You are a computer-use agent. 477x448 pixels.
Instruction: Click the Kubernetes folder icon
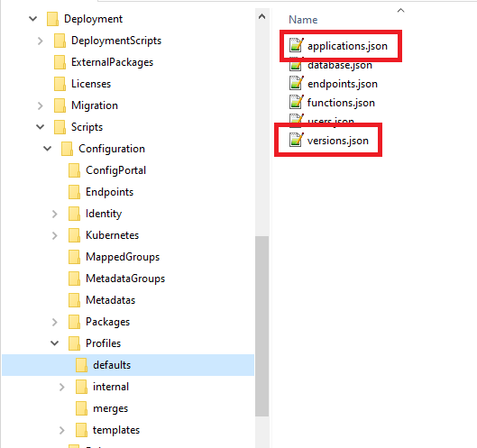click(74, 235)
